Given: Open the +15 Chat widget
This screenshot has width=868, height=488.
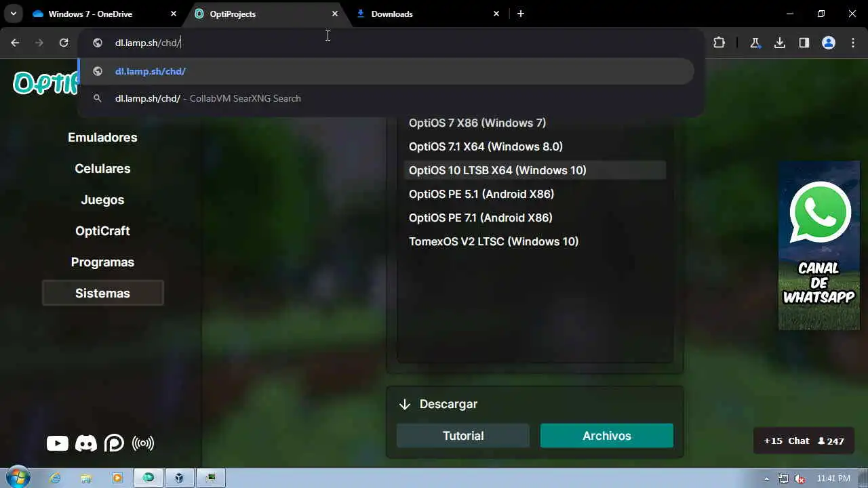Looking at the screenshot, I should tap(804, 441).
